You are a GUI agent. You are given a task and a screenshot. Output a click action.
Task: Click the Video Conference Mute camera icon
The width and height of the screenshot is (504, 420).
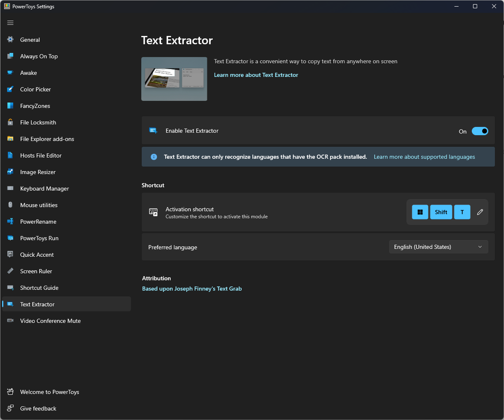(x=10, y=321)
